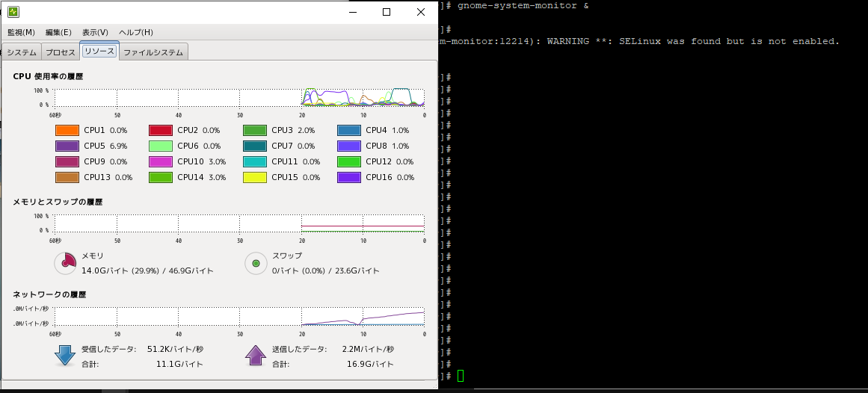Switch to the システム tab

[22, 52]
